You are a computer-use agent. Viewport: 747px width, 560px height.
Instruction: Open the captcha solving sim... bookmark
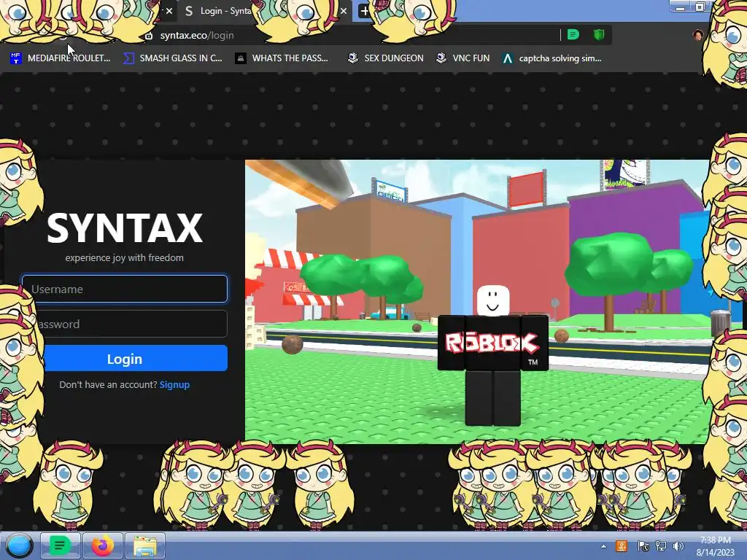pyautogui.click(x=552, y=58)
